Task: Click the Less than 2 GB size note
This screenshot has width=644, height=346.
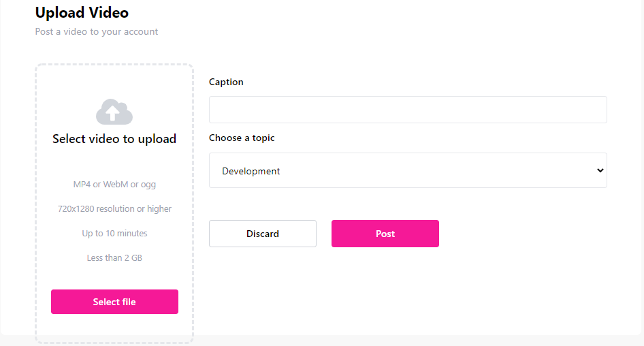Action: (114, 257)
